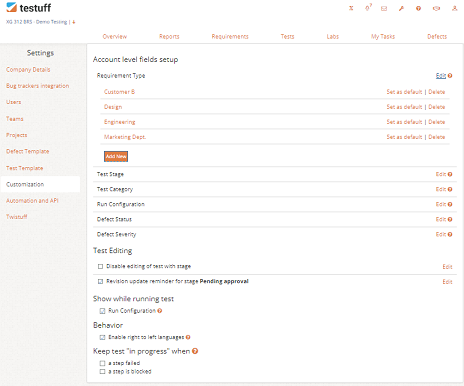Set Design as default
The height and width of the screenshot is (386, 464).
pyautogui.click(x=404, y=107)
